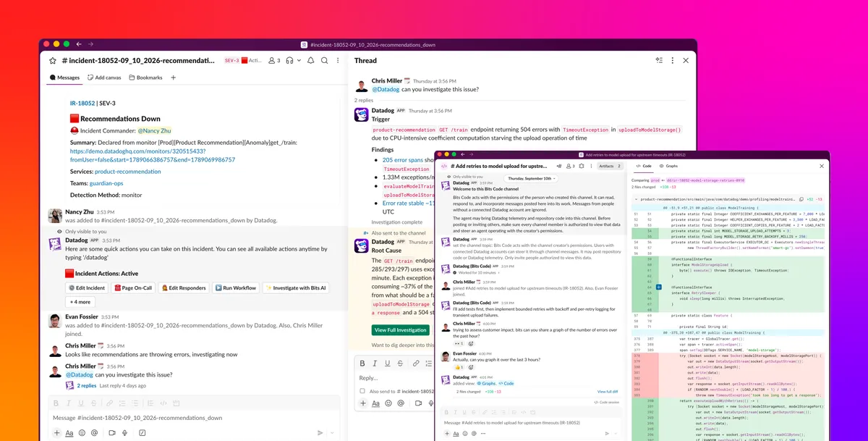Image resolution: width=868 pixels, height=441 pixels.
Task: Add a new tab with plus icon
Action: click(173, 77)
